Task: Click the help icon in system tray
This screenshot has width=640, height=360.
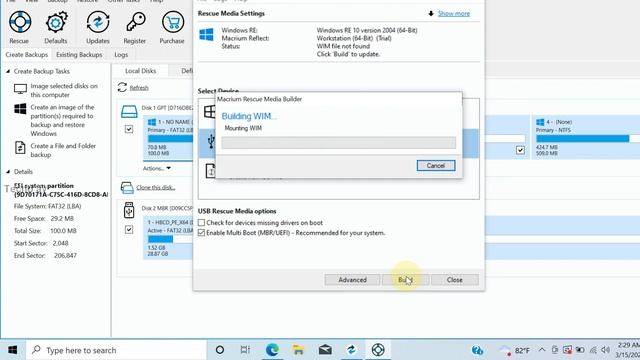Action: [477, 350]
